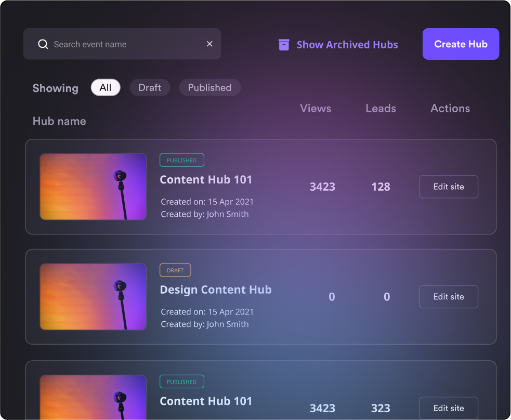Click the creation date under Design Content Hub
The height and width of the screenshot is (420, 511).
click(207, 312)
